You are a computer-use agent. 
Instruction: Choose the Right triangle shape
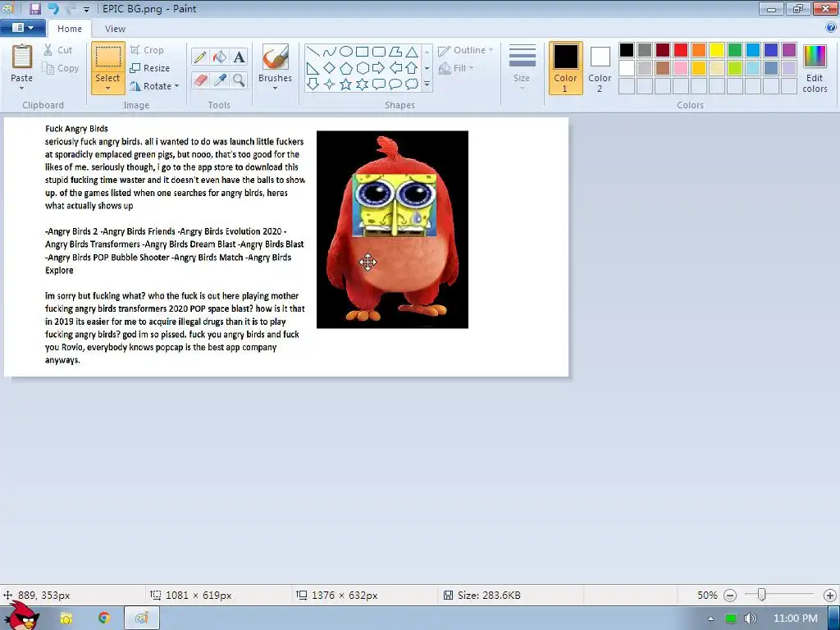[x=313, y=68]
